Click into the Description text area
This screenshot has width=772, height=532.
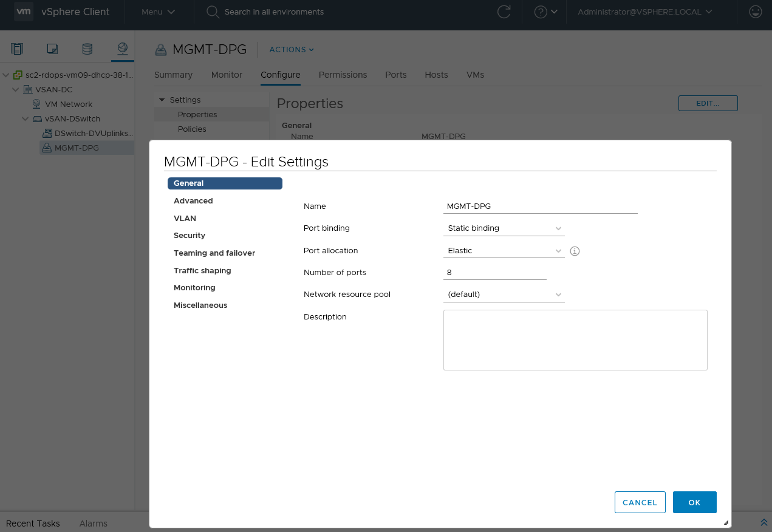click(x=575, y=339)
